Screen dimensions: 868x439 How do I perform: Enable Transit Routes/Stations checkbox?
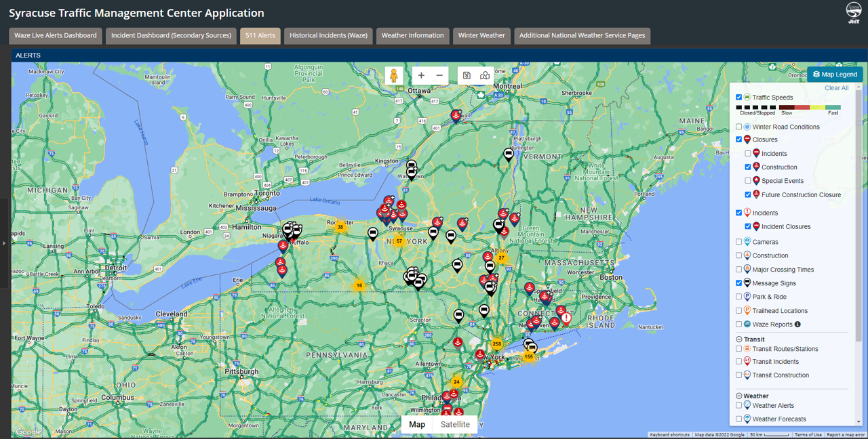739,349
